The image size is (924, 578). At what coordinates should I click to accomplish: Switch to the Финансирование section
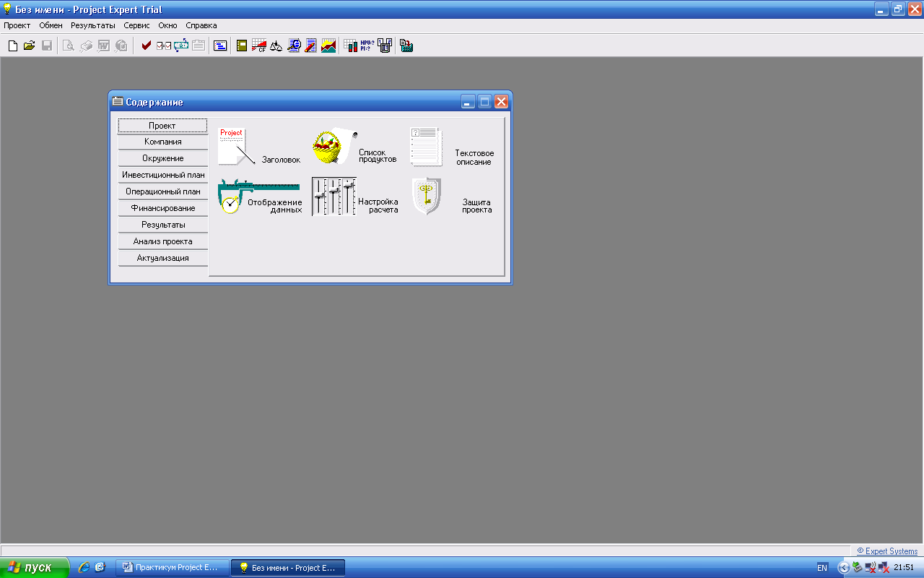click(x=163, y=208)
